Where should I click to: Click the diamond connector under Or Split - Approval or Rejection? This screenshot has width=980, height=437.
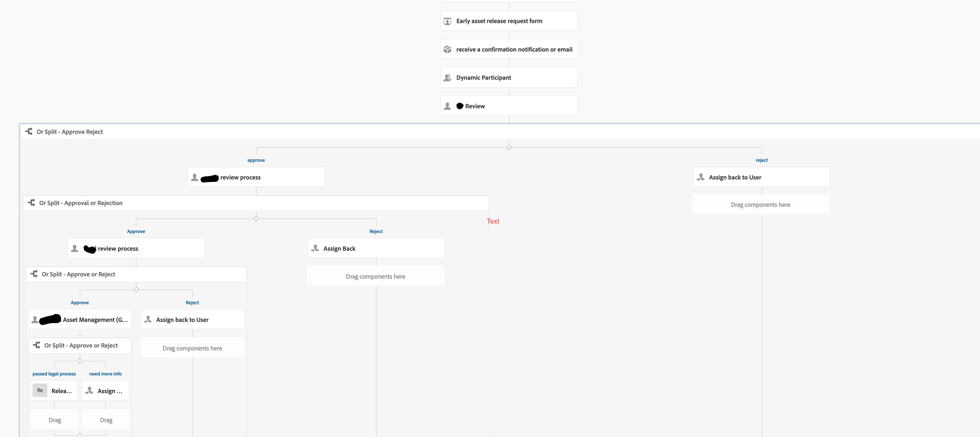[x=256, y=219]
